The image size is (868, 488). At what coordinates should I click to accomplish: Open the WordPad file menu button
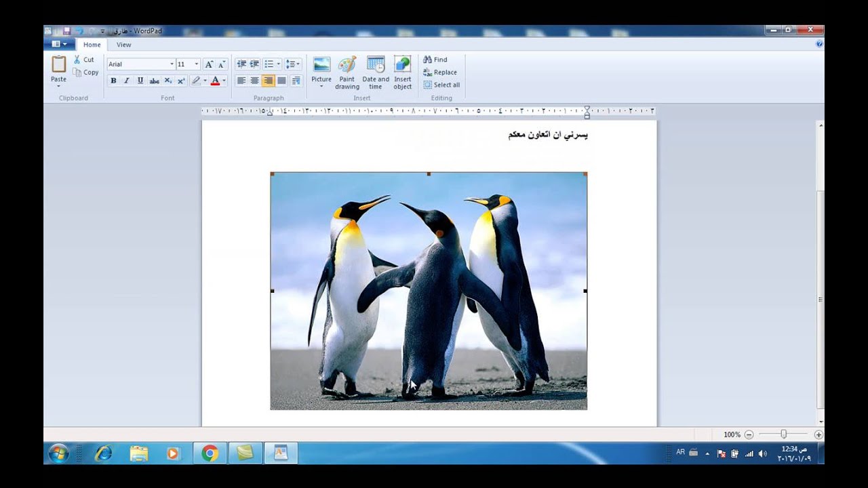(x=59, y=44)
